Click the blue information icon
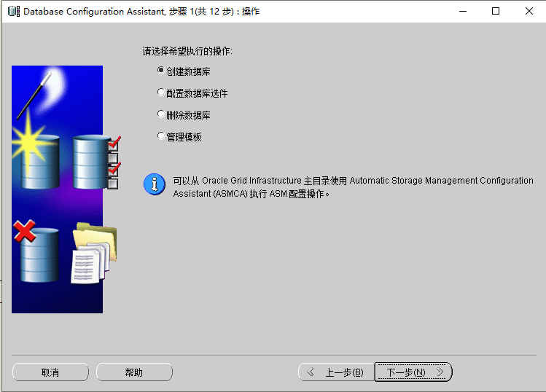 click(x=155, y=184)
